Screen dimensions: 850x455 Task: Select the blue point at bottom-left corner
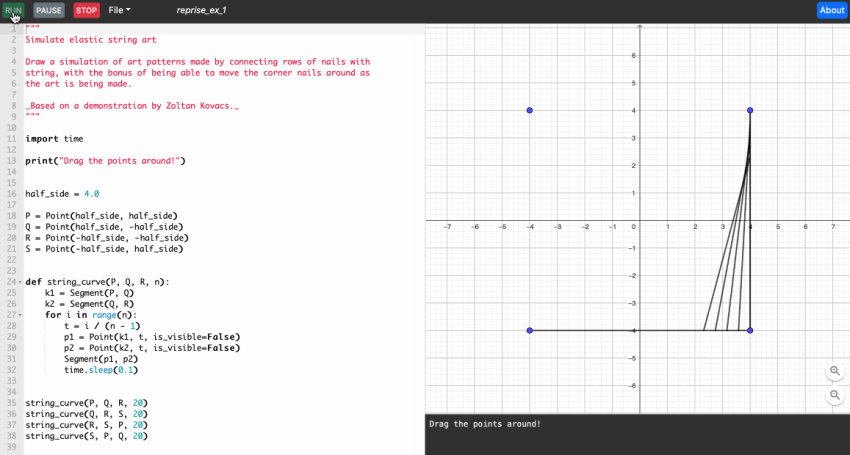pos(530,330)
